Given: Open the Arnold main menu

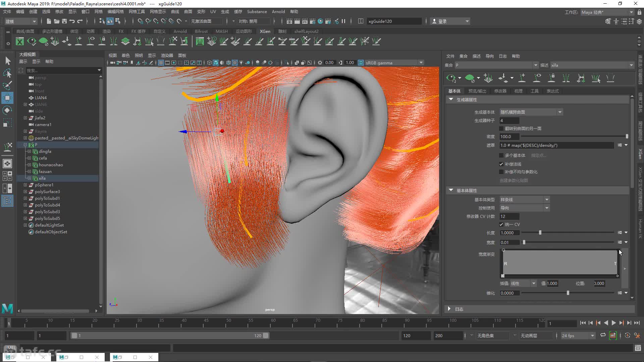Looking at the screenshot, I should pyautogui.click(x=278, y=11).
